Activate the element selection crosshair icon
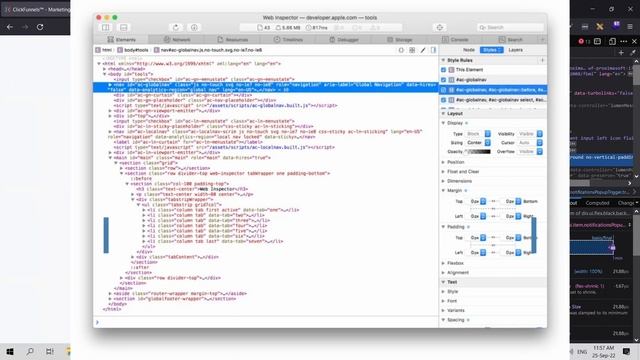640x360 pixels. pos(440,27)
